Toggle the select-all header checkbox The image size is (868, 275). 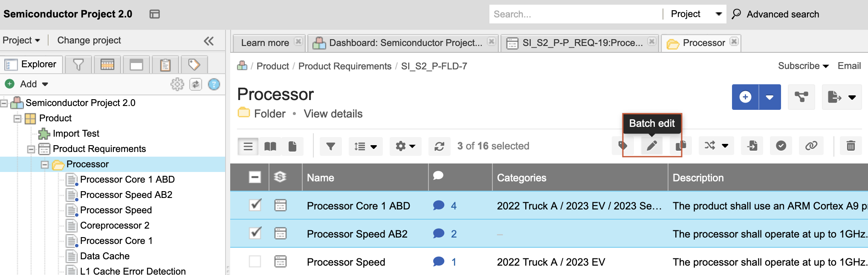255,177
